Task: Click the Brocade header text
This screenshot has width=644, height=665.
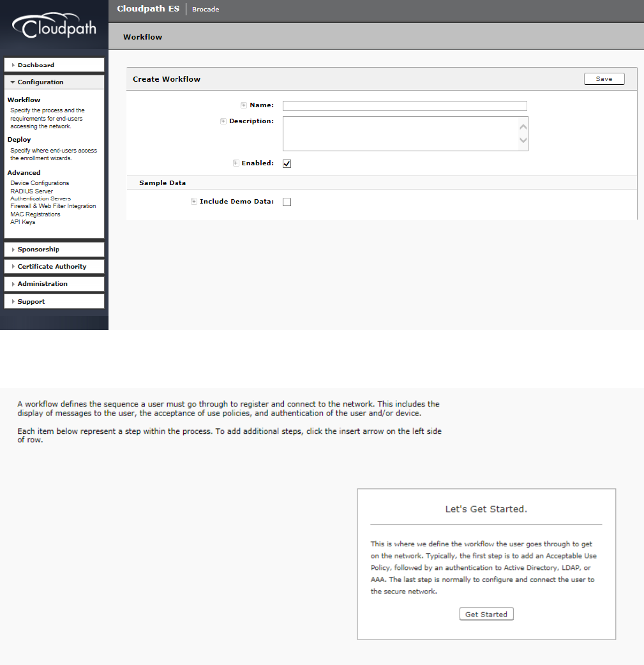Action: 206,10
